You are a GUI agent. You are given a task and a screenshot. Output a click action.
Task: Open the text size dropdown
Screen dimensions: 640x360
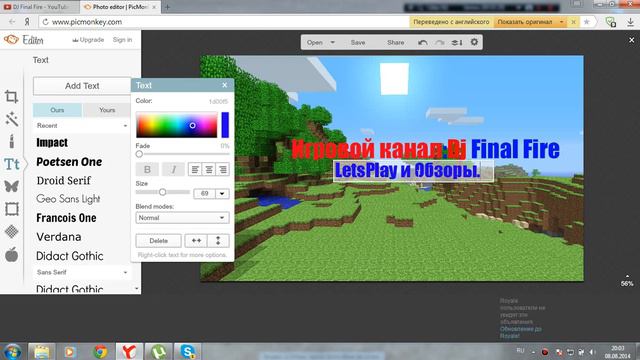(222, 193)
